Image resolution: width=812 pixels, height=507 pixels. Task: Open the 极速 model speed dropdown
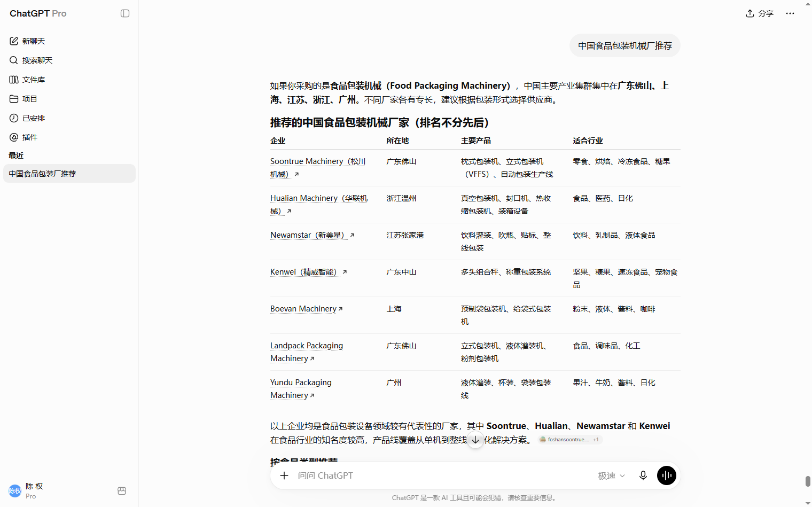pyautogui.click(x=611, y=475)
